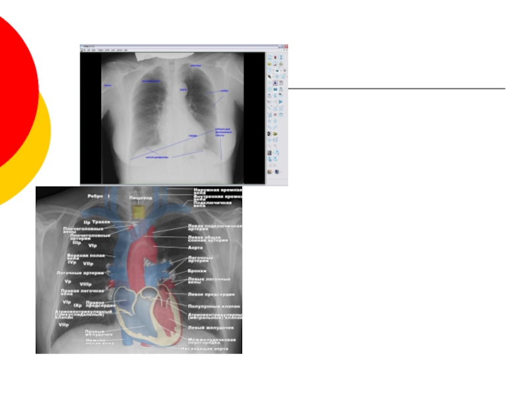The height and width of the screenshot is (399, 532).
Task: Select the text annotation "A" tool icon
Action: pyautogui.click(x=275, y=82)
